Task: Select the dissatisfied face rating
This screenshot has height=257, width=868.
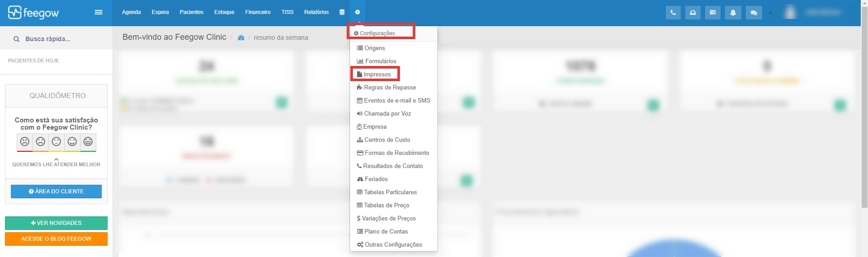Action: 41,142
